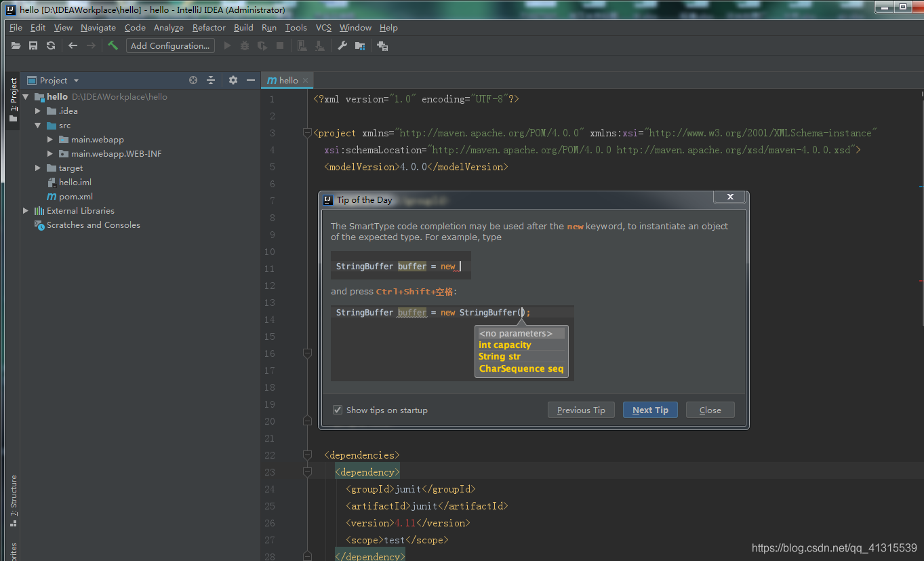Image resolution: width=924 pixels, height=561 pixels.
Task: Click 'int capacity' in the completion popup
Action: tap(504, 345)
